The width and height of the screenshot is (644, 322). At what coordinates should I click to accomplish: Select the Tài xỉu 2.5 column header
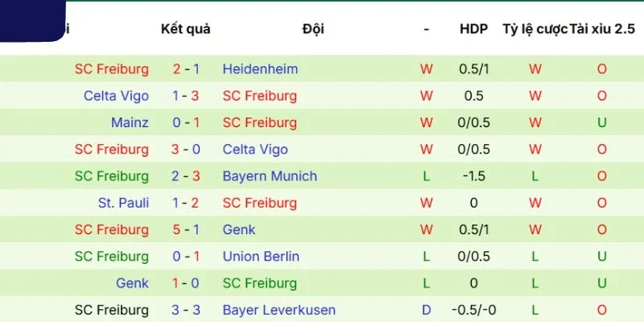coord(602,29)
